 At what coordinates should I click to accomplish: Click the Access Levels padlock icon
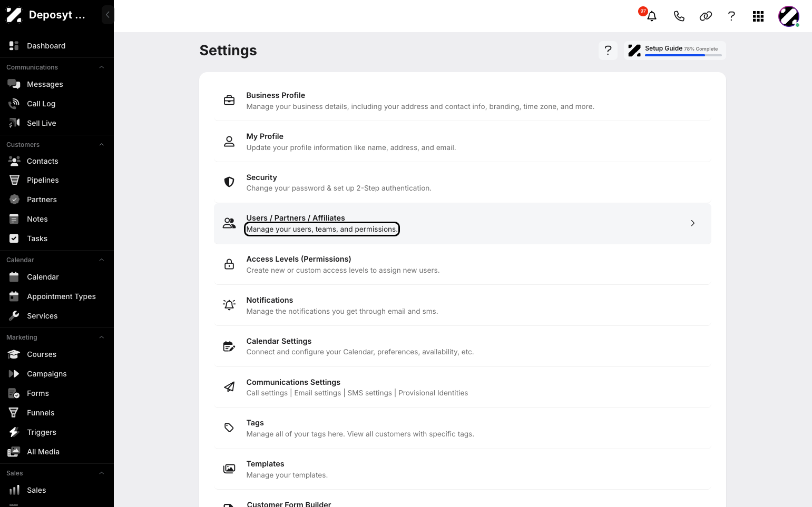point(229,264)
